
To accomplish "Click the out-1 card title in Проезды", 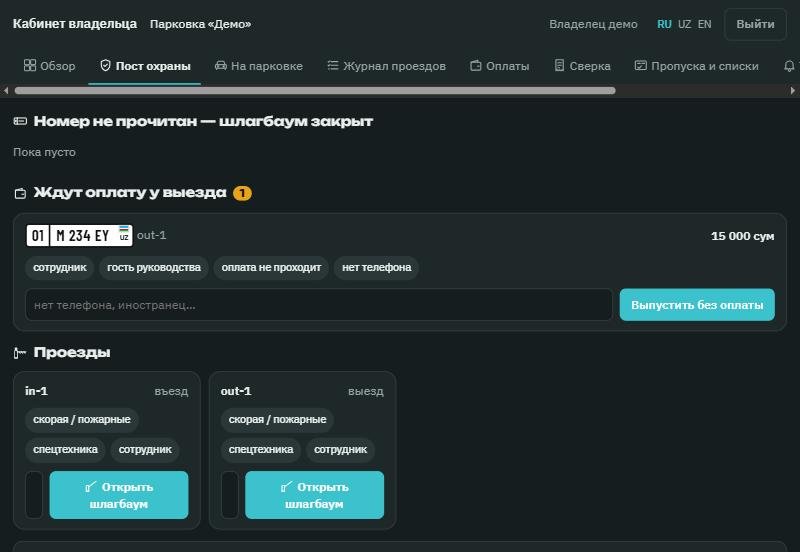I will tap(236, 391).
